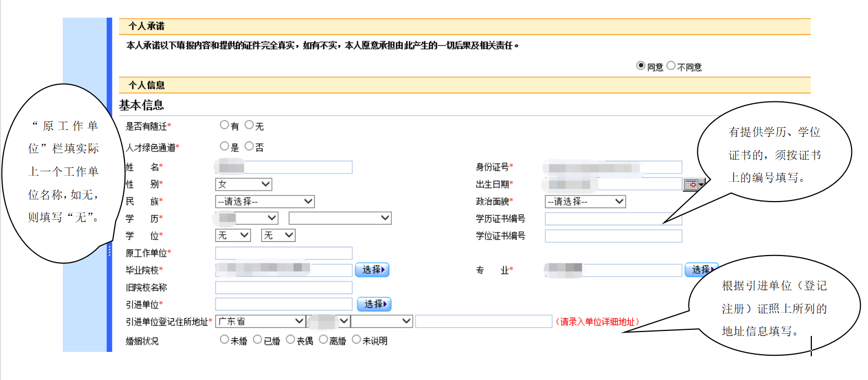Select 是 for 人才绿色通道
The width and height of the screenshot is (868, 380).
(x=224, y=146)
